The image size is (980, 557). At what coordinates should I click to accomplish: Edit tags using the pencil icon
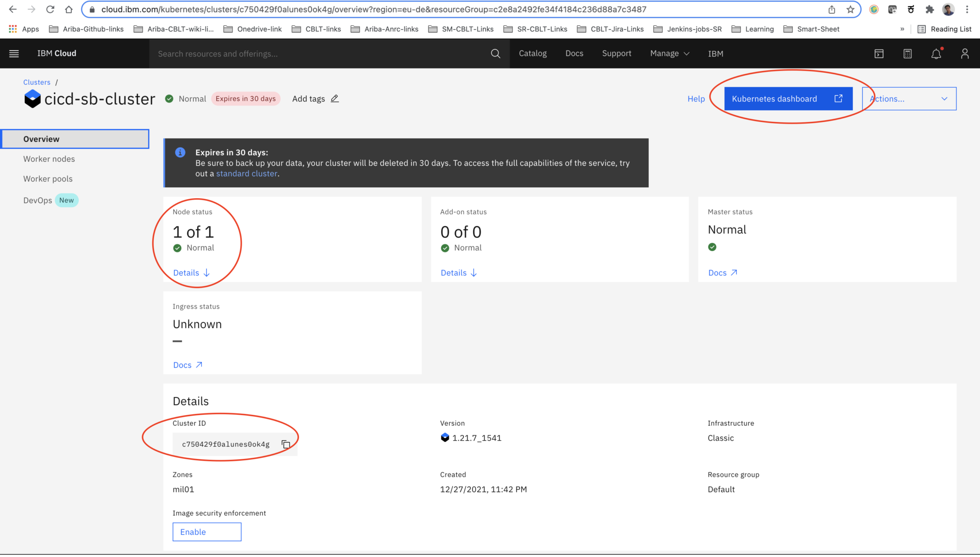point(334,99)
